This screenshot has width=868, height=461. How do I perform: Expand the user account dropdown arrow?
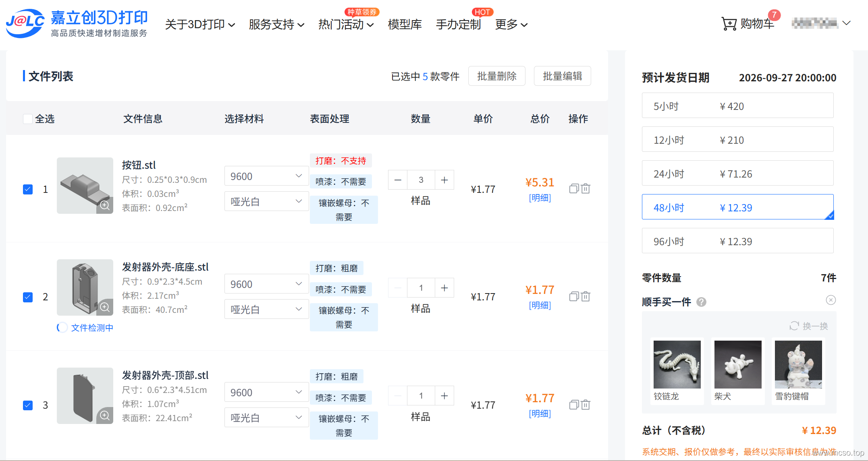click(847, 23)
